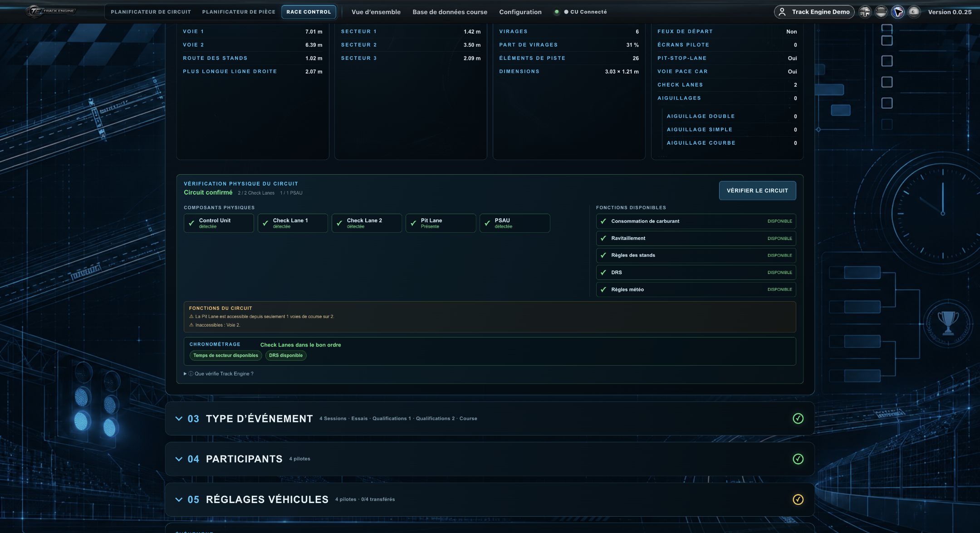980x533 pixels.
Task: Expand the 04 Participants section chevron
Action: point(179,459)
